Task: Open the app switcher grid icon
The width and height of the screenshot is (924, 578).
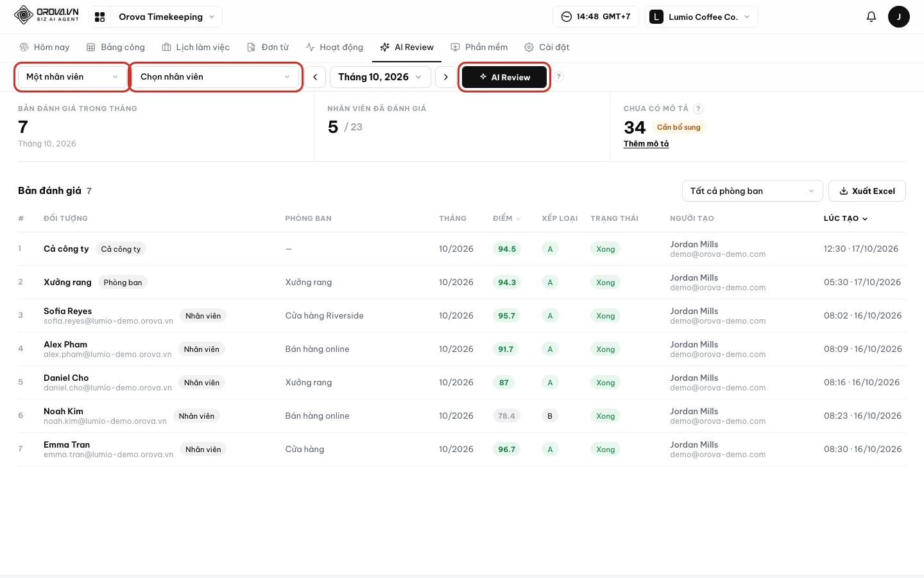Action: point(99,17)
